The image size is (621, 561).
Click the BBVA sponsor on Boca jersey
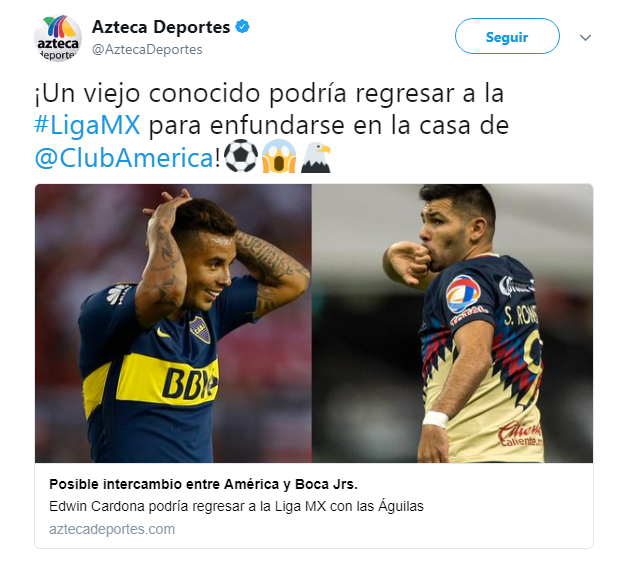pyautogui.click(x=189, y=382)
